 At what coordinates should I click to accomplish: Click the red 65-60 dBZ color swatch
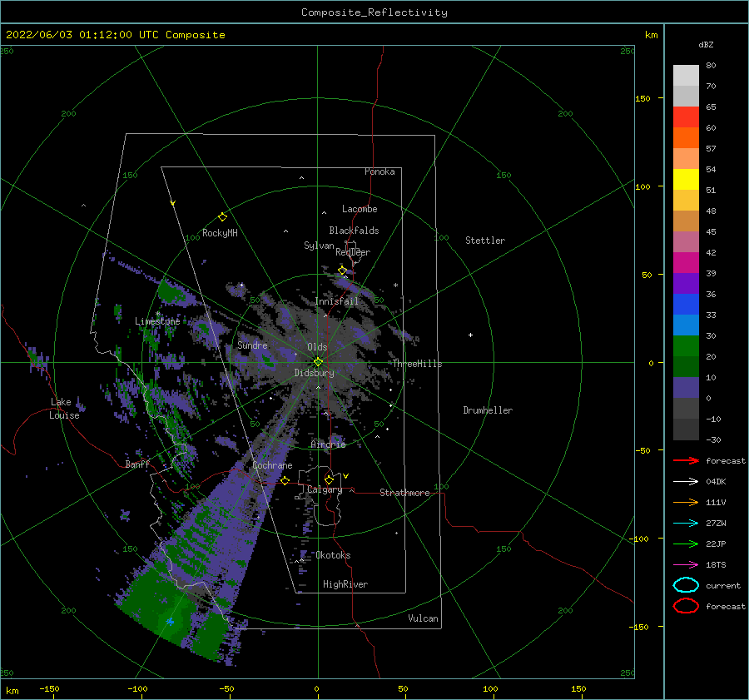click(x=686, y=117)
